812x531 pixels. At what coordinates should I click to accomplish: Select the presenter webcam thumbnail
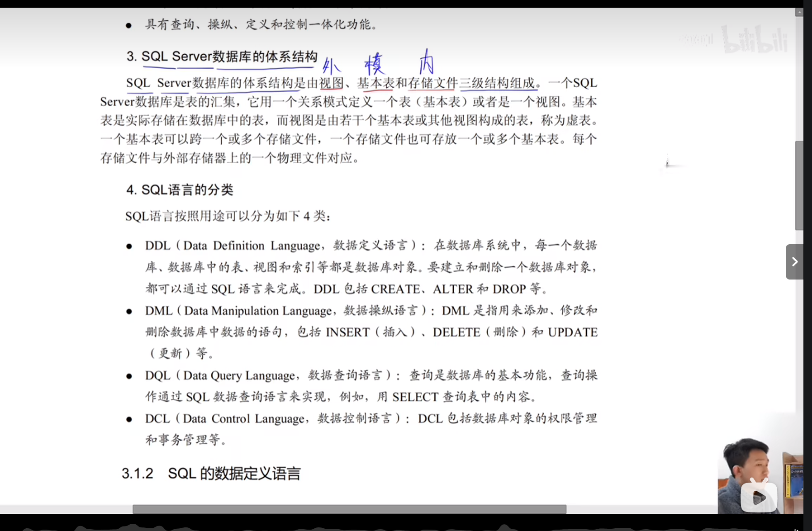click(x=760, y=475)
